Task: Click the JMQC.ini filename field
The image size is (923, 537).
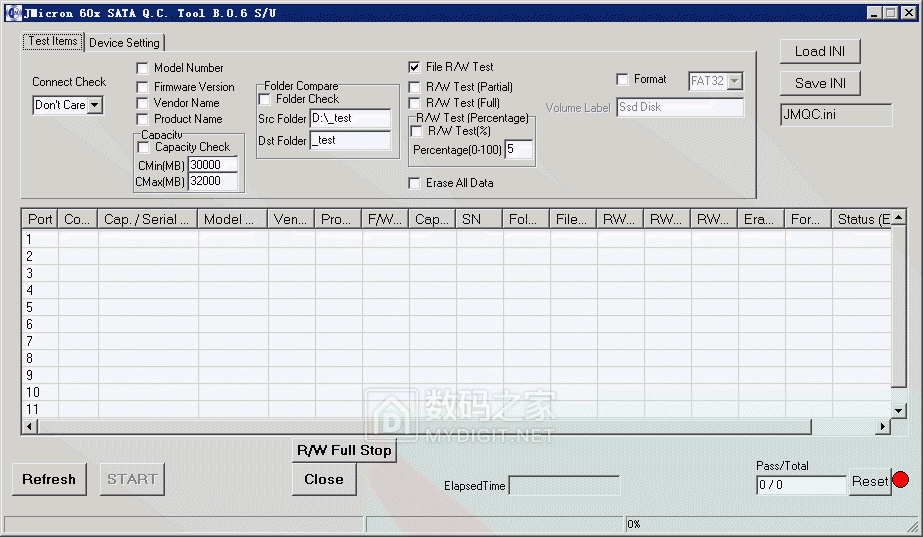Action: coord(836,115)
